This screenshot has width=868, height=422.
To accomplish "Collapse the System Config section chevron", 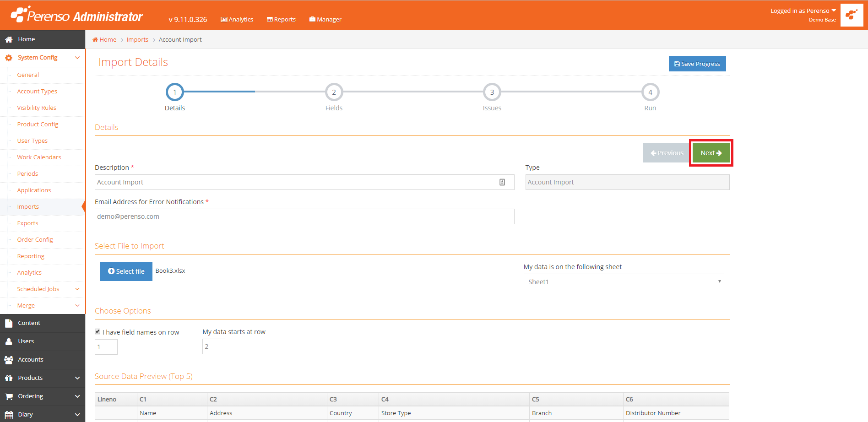I will [77, 58].
